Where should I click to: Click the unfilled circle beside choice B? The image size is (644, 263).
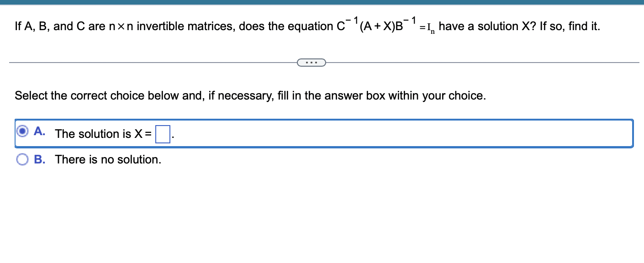[x=22, y=159]
